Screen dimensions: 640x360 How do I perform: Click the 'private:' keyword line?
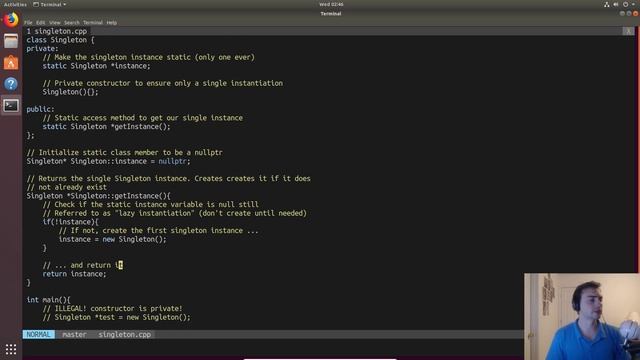point(42,49)
